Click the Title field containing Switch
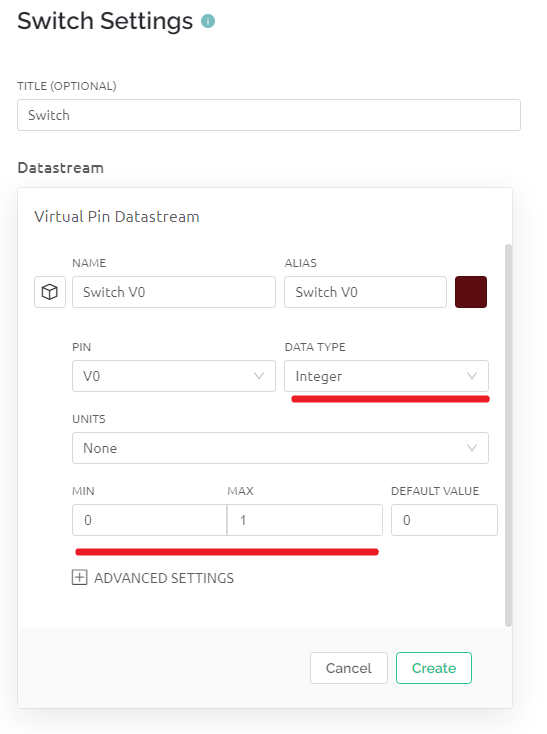Image resolution: width=547 pixels, height=734 pixels. pyautogui.click(x=269, y=115)
